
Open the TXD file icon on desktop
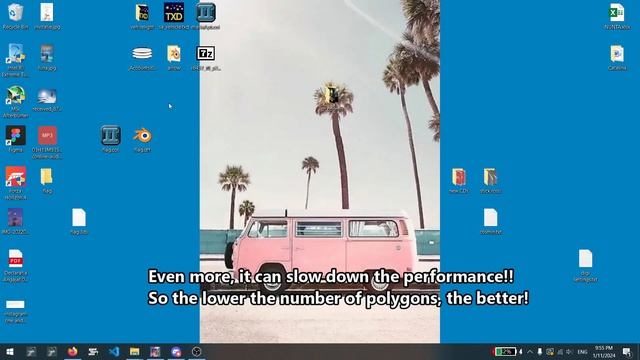click(174, 12)
